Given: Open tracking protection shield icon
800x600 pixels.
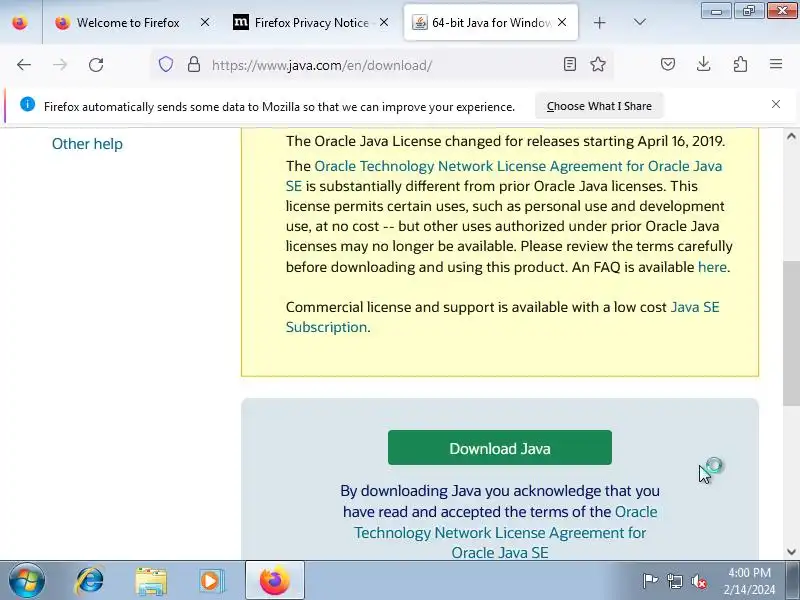Looking at the screenshot, I should point(166,65).
